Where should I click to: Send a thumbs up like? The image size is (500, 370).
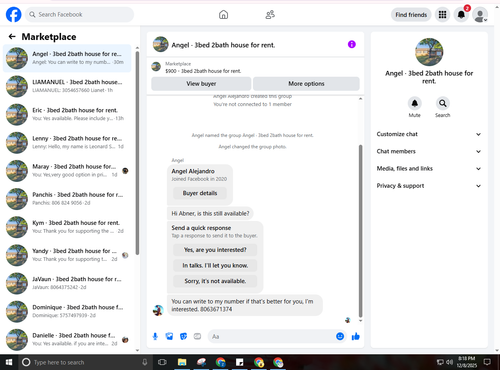pos(356,337)
